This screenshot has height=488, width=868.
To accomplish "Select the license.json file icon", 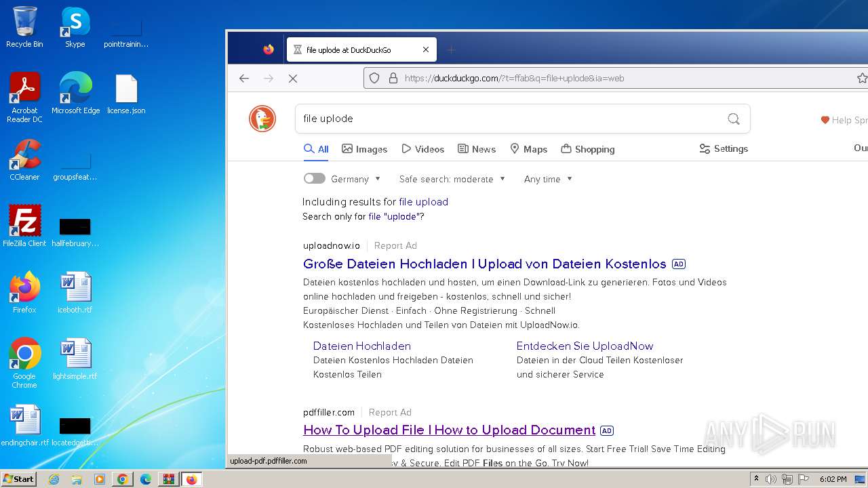I will 126,94.
